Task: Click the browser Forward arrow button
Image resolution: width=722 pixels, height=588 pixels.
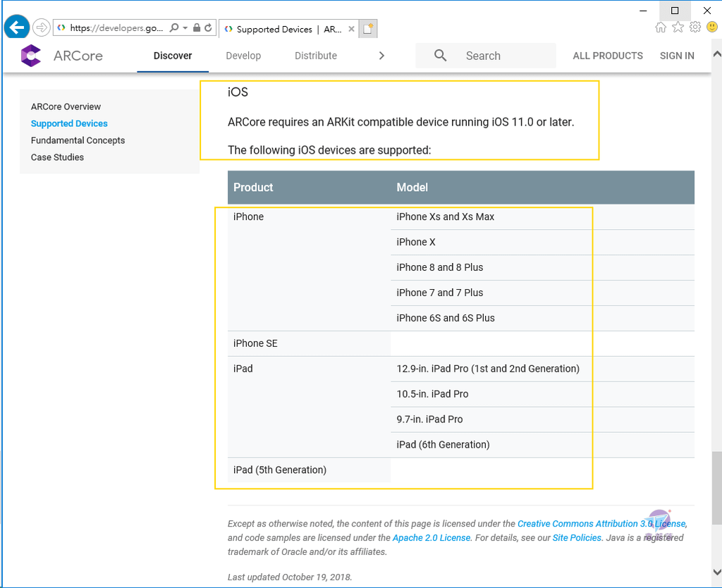Action: pyautogui.click(x=42, y=27)
